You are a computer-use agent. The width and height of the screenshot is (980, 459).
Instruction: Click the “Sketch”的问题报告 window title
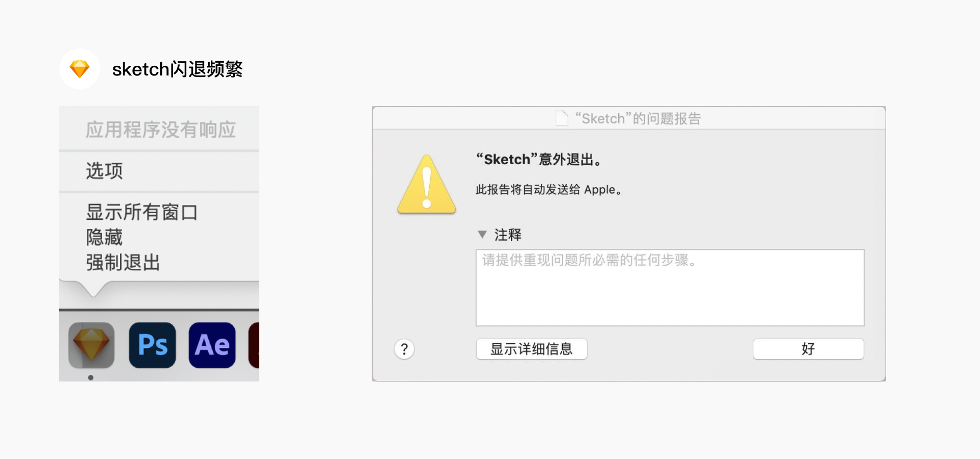(638, 119)
